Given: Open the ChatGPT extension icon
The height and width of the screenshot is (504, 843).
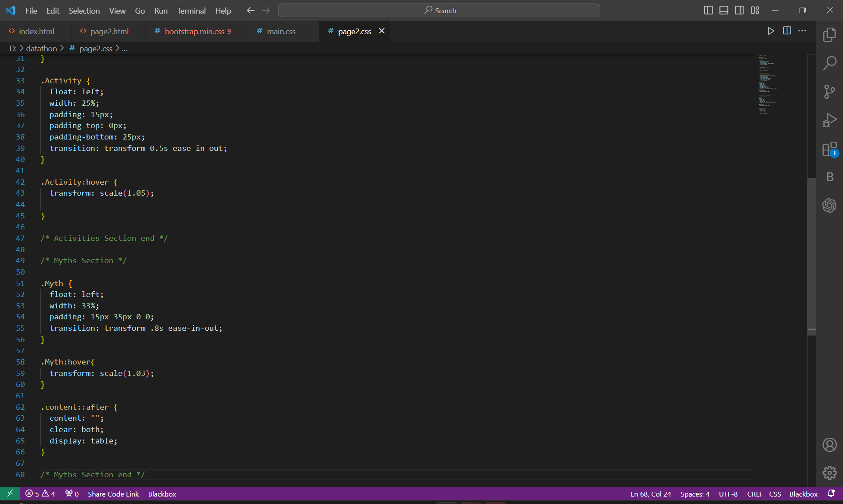Looking at the screenshot, I should click(x=829, y=205).
